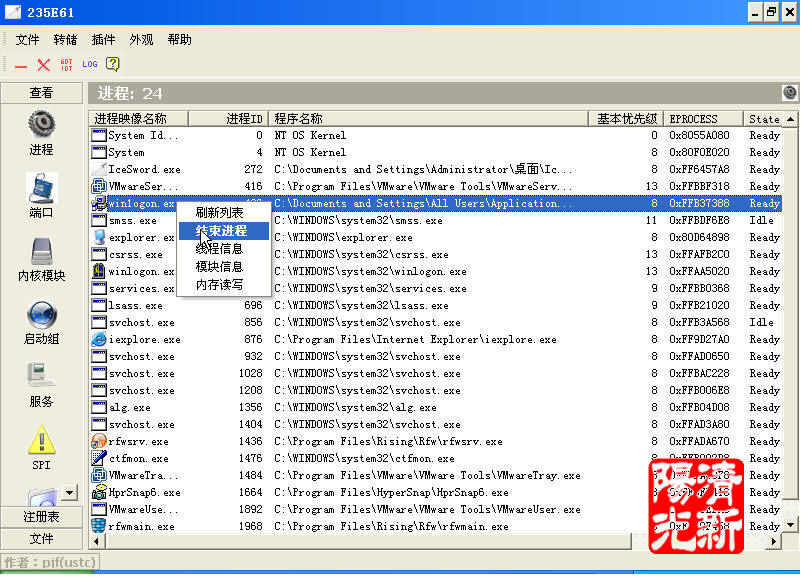
Task: Choose 刷新列表 in context menu
Action: (224, 212)
